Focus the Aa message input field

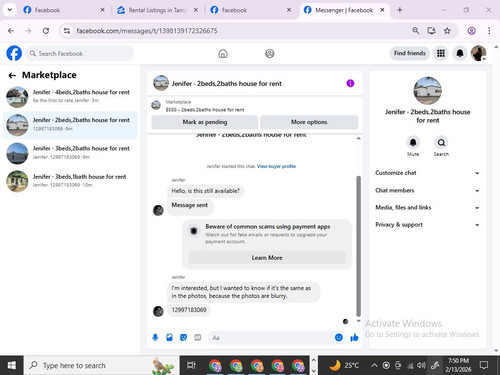(x=271, y=338)
